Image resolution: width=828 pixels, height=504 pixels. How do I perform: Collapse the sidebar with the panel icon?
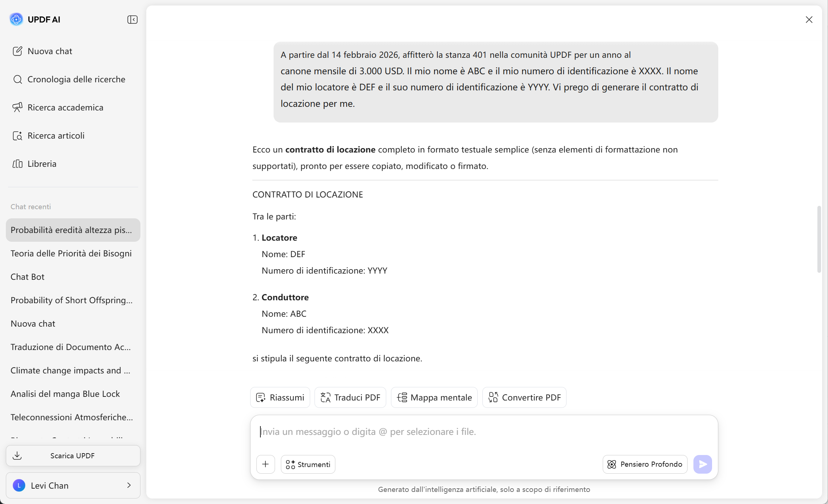pos(132,19)
